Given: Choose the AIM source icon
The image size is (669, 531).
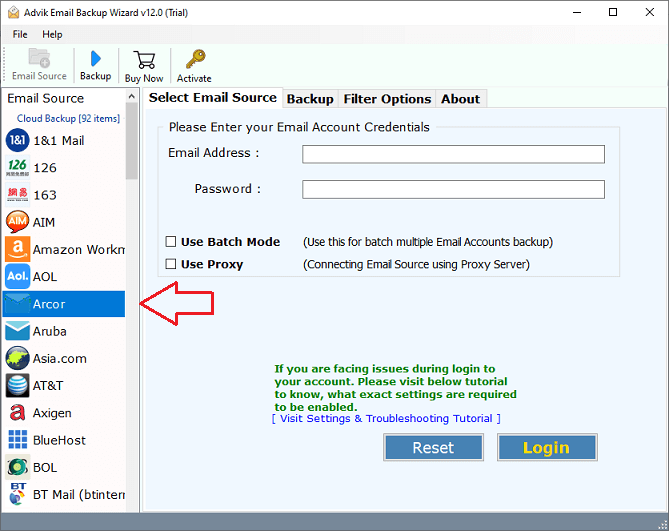Looking at the screenshot, I should (17, 222).
